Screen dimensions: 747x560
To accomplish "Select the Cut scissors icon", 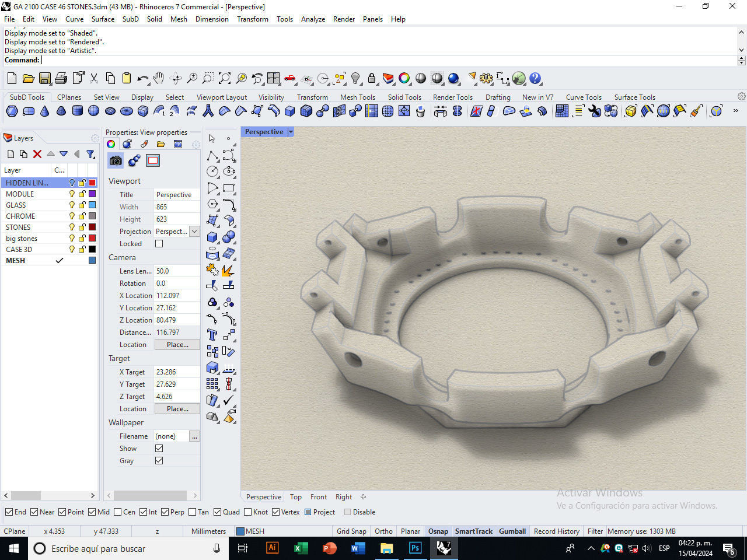I will point(93,78).
